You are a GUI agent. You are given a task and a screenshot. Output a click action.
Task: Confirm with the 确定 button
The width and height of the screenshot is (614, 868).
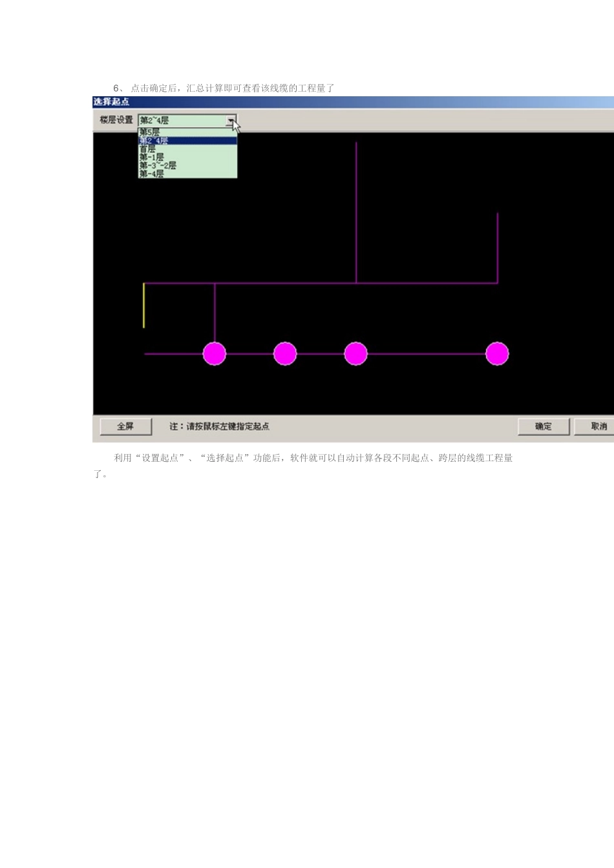pos(544,426)
